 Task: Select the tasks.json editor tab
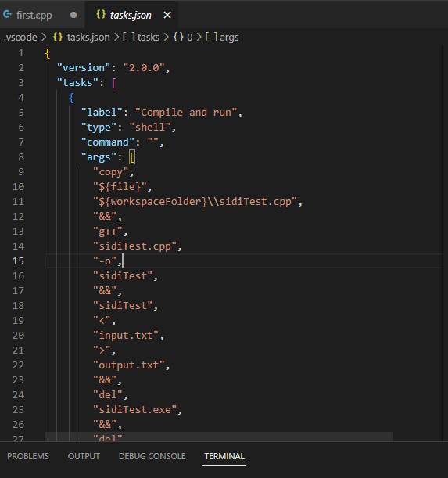(x=131, y=15)
